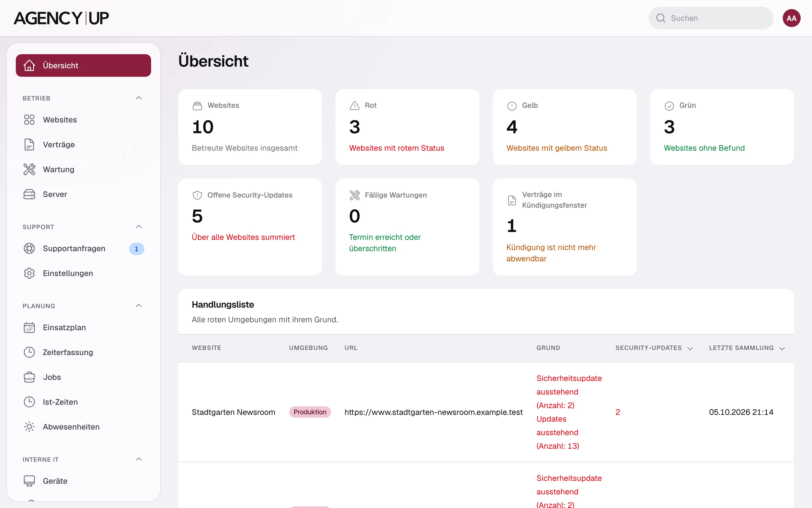Open the AA user avatar
The image size is (812, 508).
[x=791, y=18]
